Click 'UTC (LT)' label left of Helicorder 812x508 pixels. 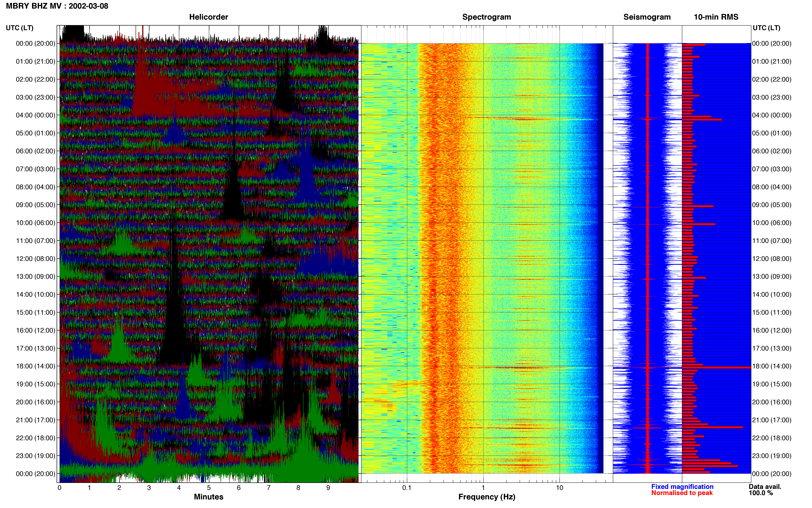tap(20, 28)
